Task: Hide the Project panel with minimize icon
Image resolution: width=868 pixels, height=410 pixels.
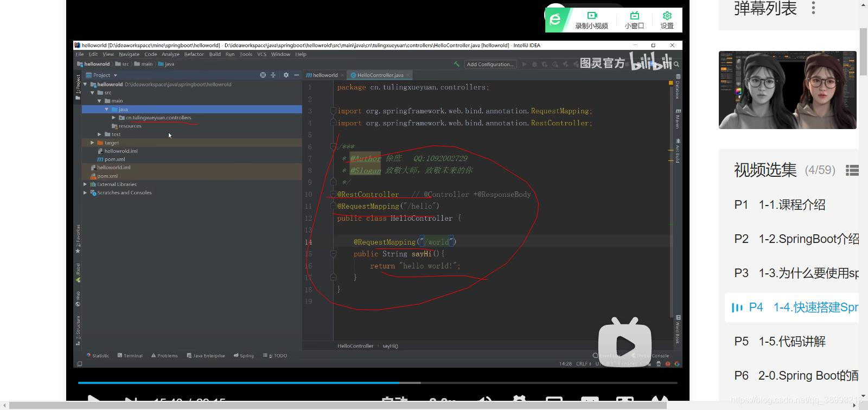Action: (x=296, y=75)
